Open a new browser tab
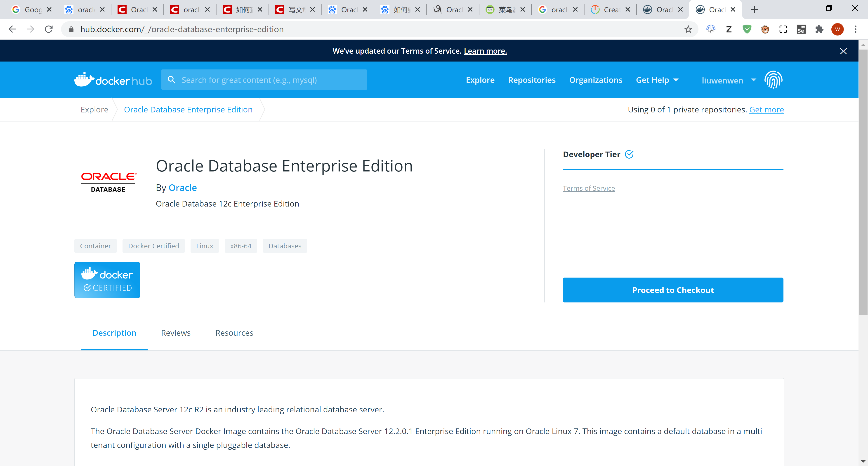This screenshot has height=466, width=868. [754, 10]
